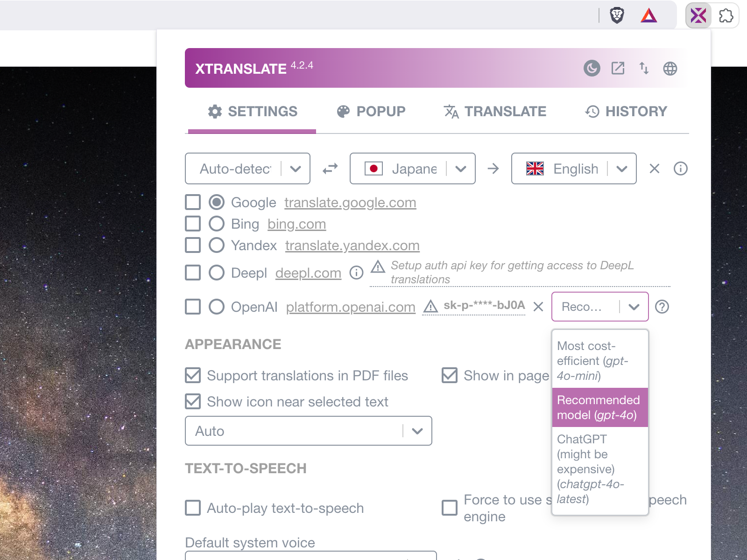The image size is (747, 560).
Task: Swap languages with the double-arrow icon
Action: tap(330, 168)
